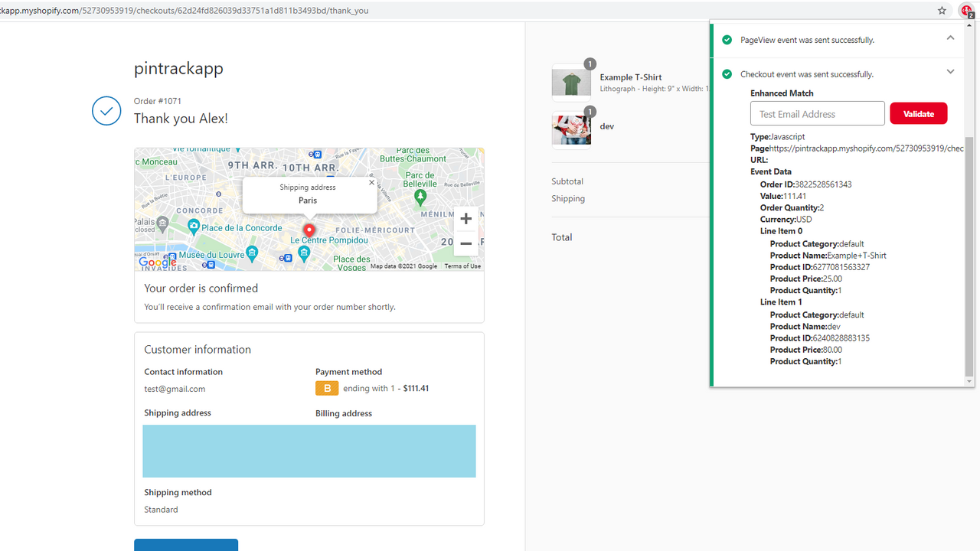This screenshot has width=980, height=551.
Task: Click the Subtotal label
Action: (567, 181)
